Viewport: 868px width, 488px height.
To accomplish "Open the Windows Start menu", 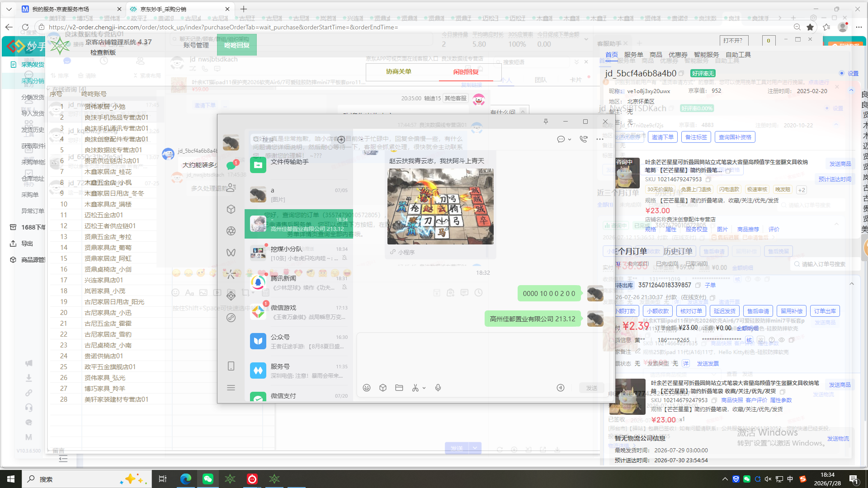I will pos(11,479).
